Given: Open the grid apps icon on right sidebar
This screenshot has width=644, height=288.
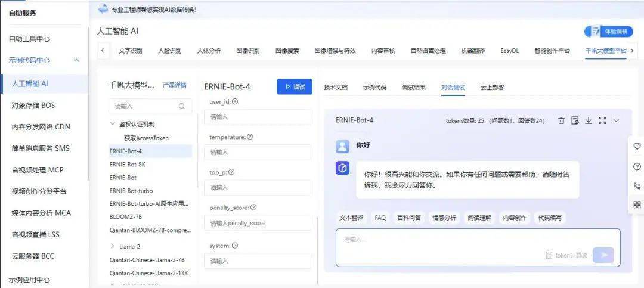Looking at the screenshot, I should pyautogui.click(x=637, y=205).
